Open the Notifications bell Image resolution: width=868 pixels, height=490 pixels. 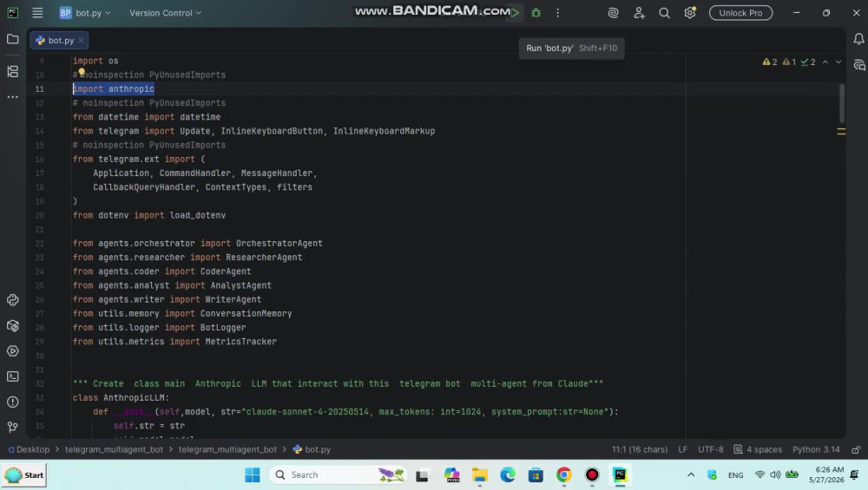click(x=858, y=39)
